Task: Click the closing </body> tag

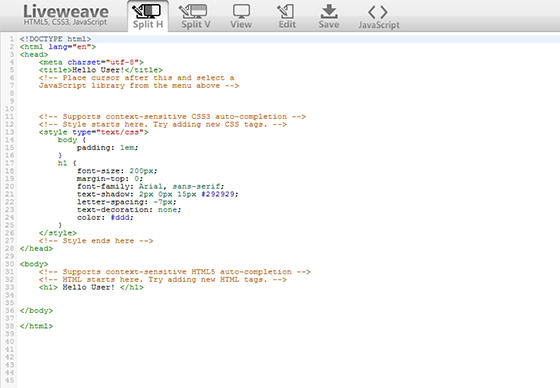Action: click(36, 311)
